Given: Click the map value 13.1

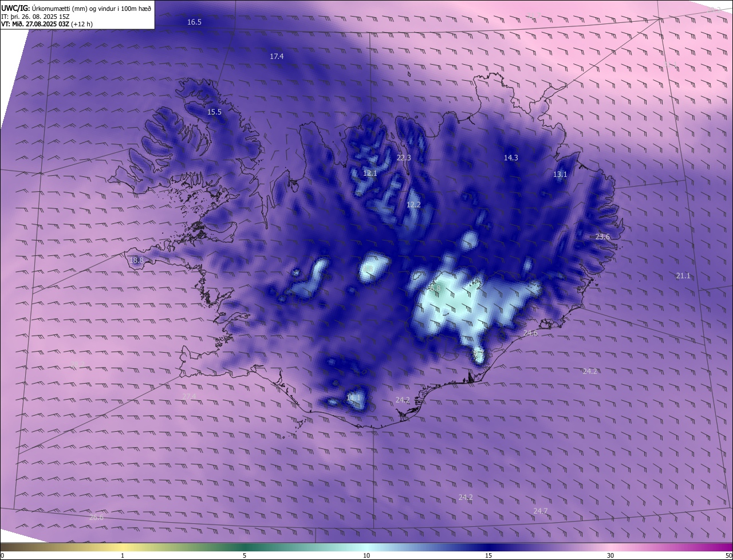Looking at the screenshot, I should click(560, 175).
